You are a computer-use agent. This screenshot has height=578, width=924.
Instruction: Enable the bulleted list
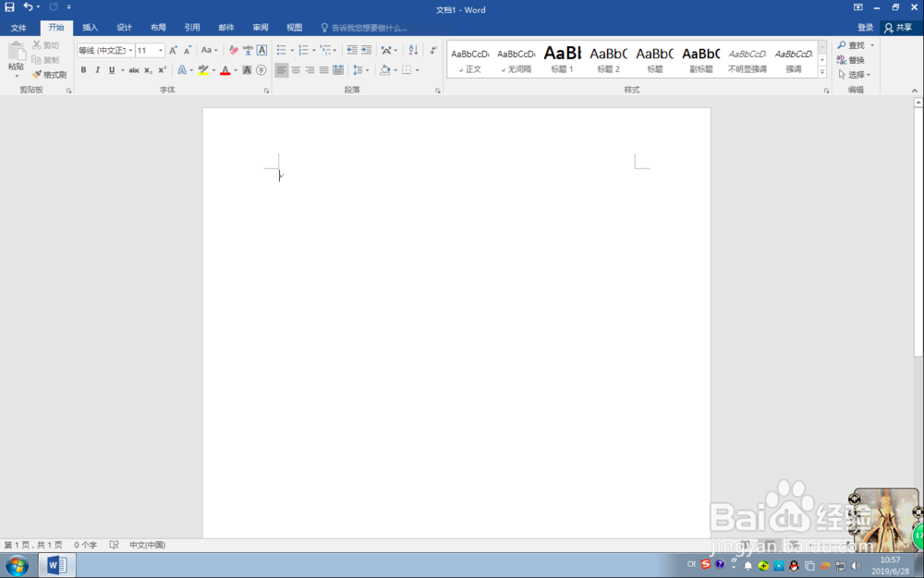pyautogui.click(x=282, y=49)
